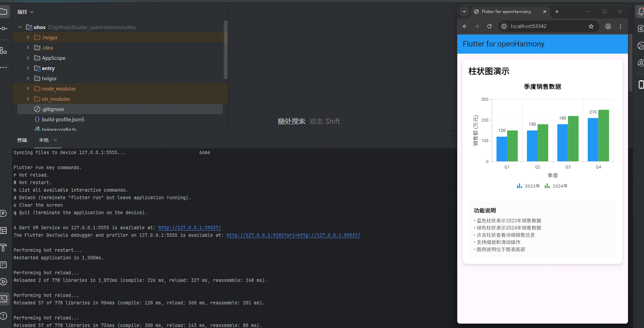Go forward in the browser
Image resolution: width=644 pixels, height=328 pixels.
click(477, 26)
